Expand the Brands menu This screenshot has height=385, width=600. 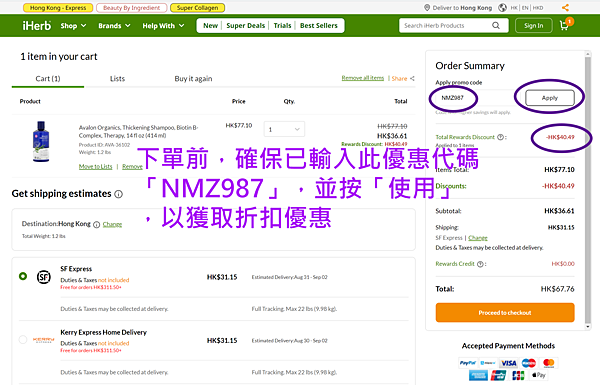(114, 26)
